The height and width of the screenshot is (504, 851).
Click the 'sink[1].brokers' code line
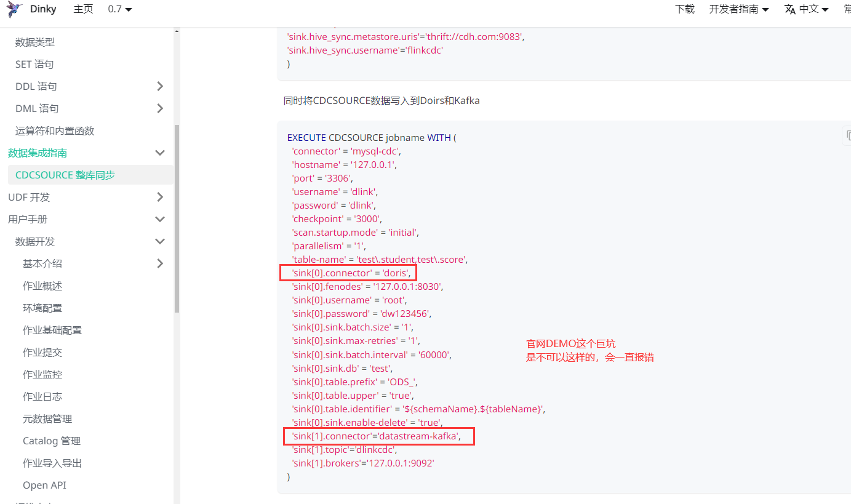(364, 463)
